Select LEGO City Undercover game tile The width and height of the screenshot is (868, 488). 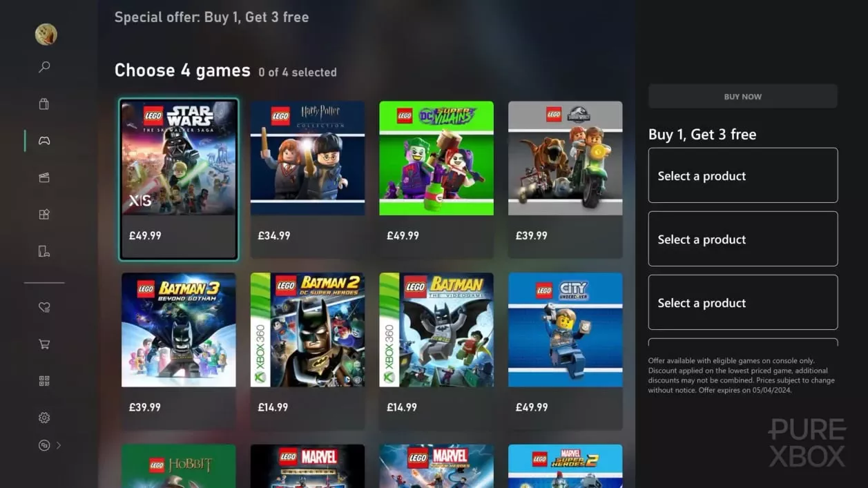[x=566, y=351]
